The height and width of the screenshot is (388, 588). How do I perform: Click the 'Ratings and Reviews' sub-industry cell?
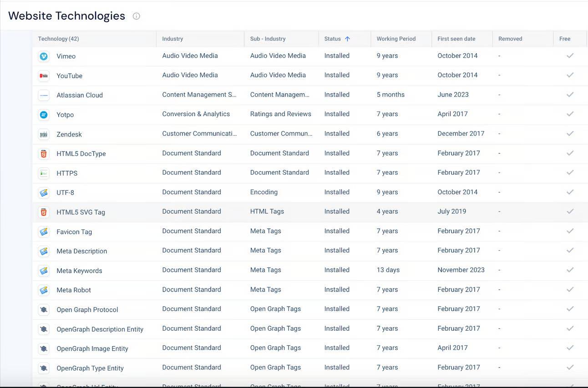pos(280,114)
